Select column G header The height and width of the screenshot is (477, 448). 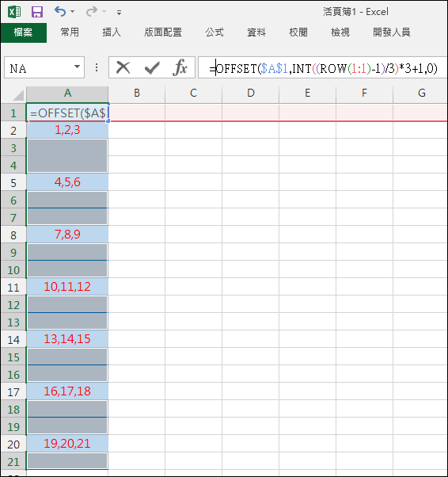pyautogui.click(x=420, y=93)
